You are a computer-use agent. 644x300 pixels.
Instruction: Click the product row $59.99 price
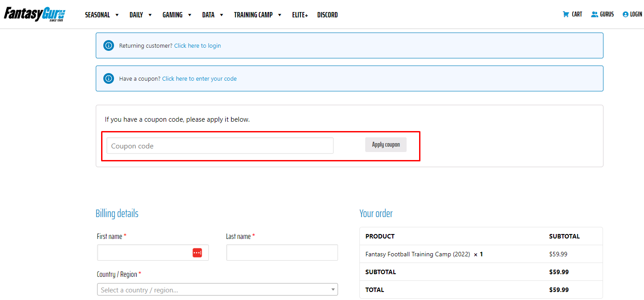tap(558, 254)
